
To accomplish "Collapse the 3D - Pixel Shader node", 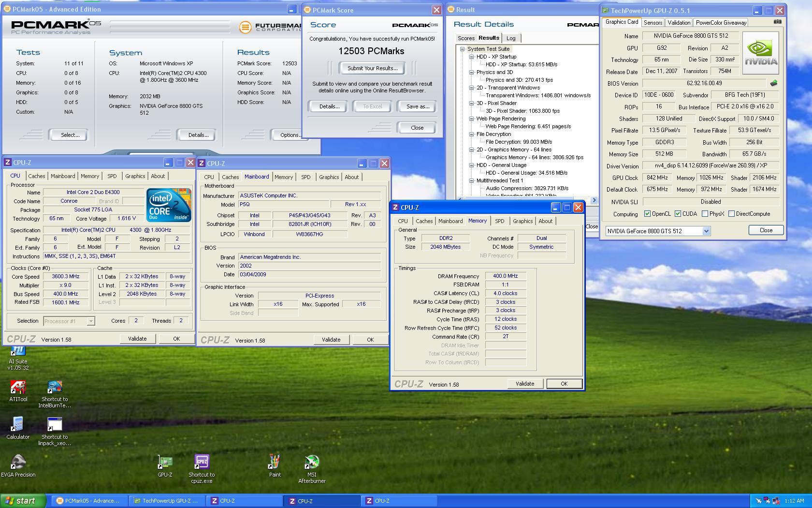I will point(472,103).
